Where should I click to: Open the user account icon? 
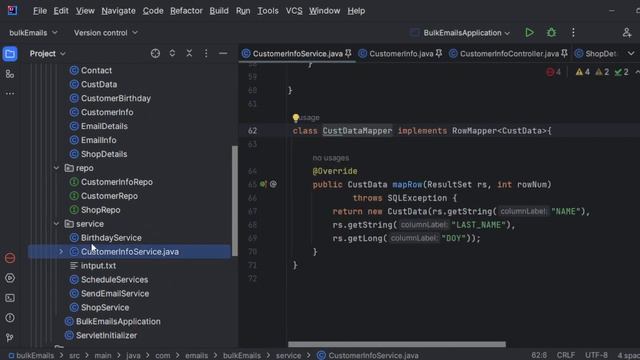click(627, 33)
